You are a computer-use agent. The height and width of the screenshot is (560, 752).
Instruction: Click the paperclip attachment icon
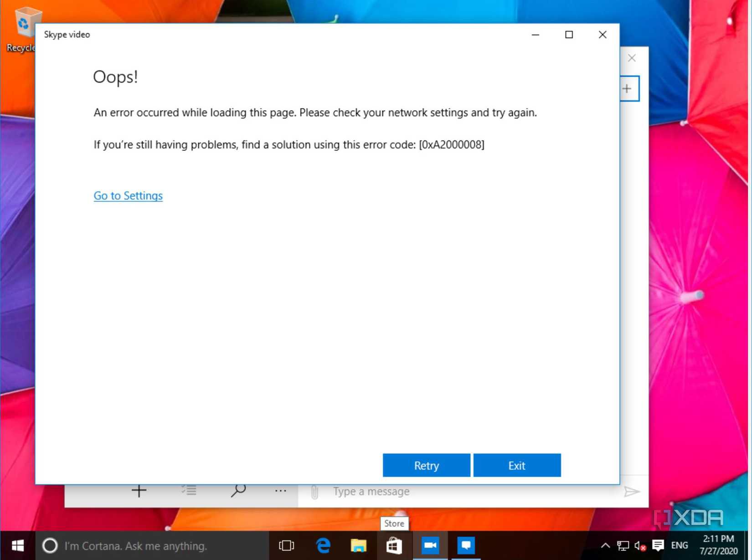314,492
